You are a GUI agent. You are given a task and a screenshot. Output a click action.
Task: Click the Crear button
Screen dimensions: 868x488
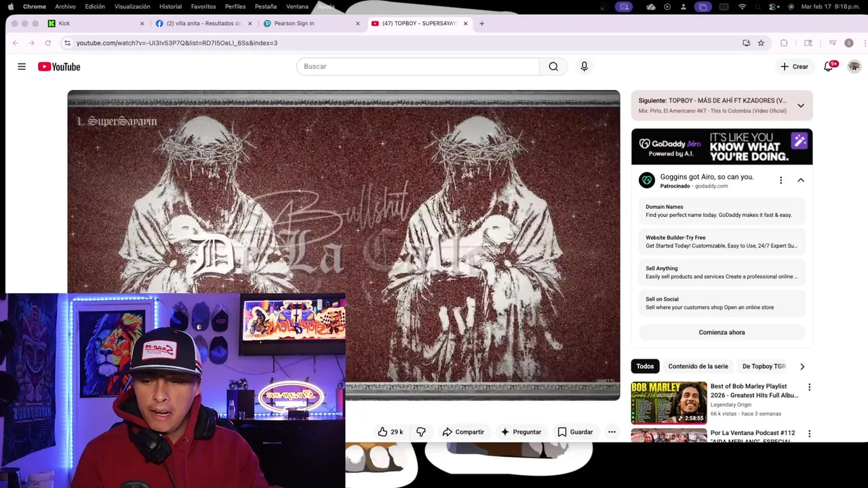794,66
